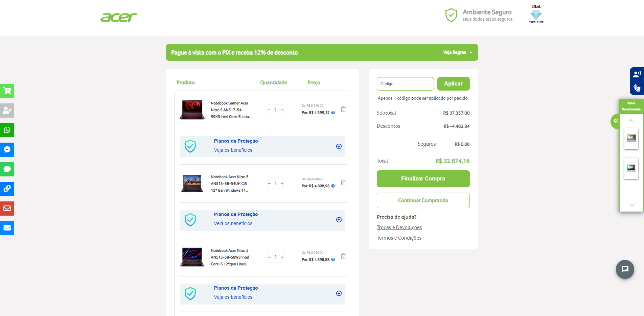
Task: Click the Ebit Excelente diamond badge
Action: click(536, 14)
